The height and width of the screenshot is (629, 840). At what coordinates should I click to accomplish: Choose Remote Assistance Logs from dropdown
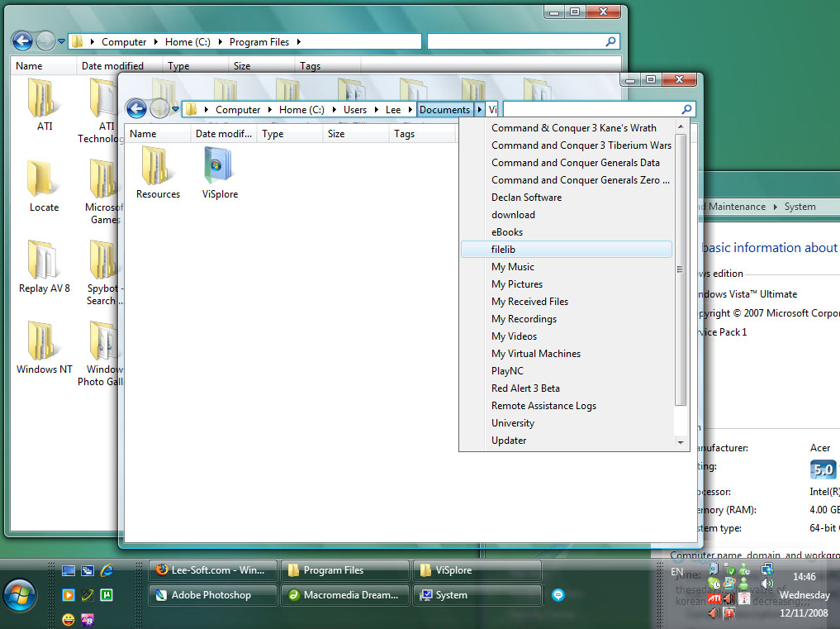click(x=567, y=406)
